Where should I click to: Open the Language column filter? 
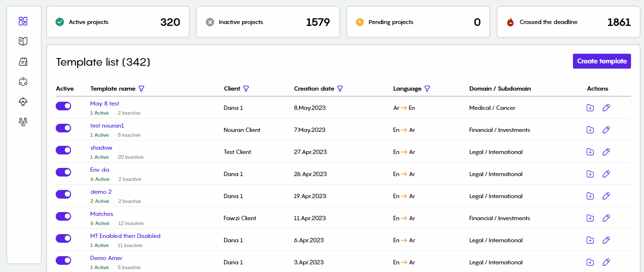[427, 89]
